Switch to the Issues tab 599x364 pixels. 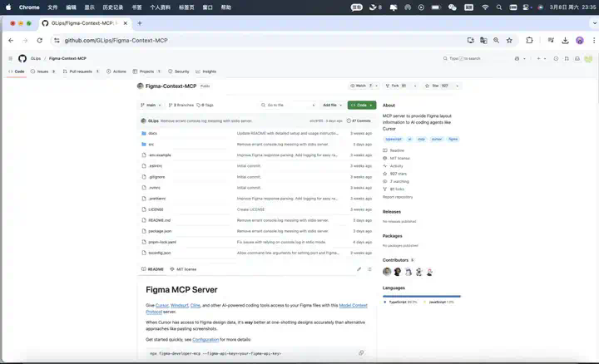(42, 71)
